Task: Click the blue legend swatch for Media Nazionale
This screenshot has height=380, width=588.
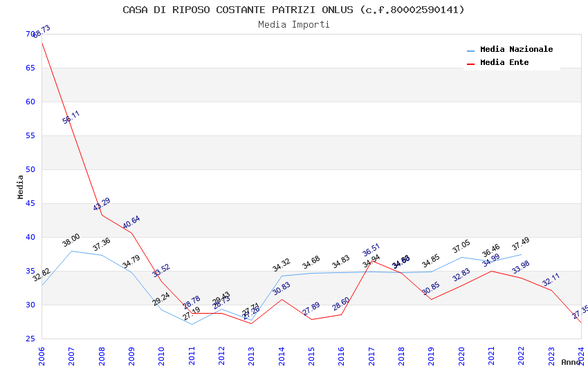Action: point(470,50)
